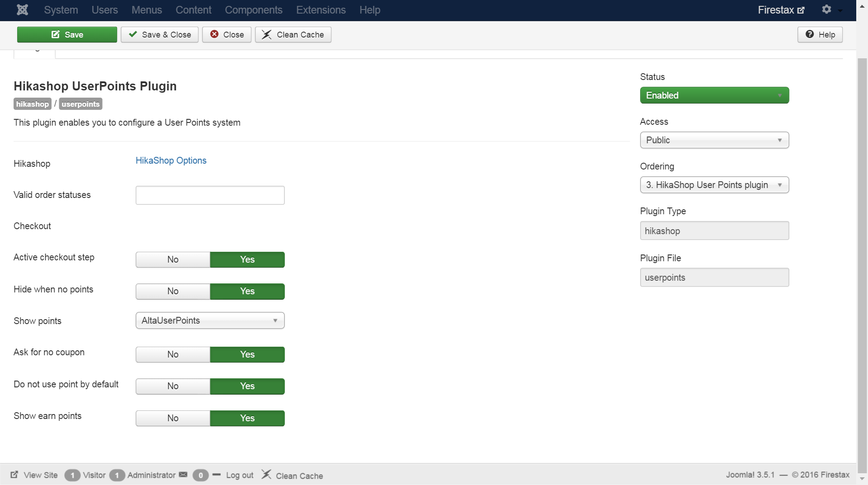Open the Users menu
Screen dimensions: 868x485
[105, 10]
